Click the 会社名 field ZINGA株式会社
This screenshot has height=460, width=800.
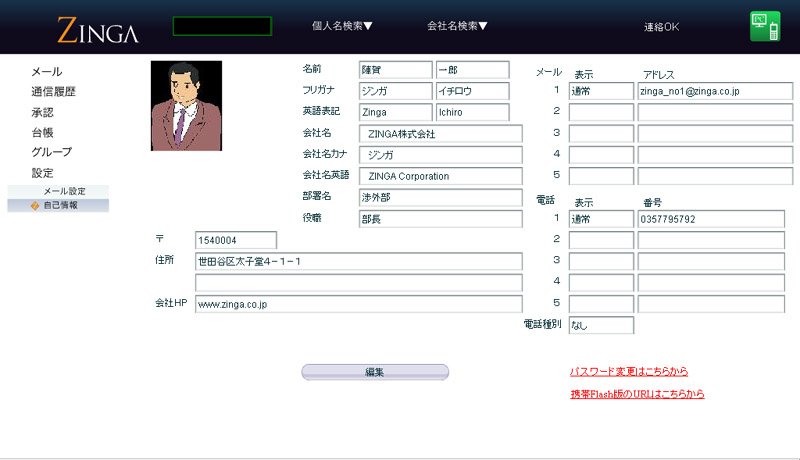point(440,134)
